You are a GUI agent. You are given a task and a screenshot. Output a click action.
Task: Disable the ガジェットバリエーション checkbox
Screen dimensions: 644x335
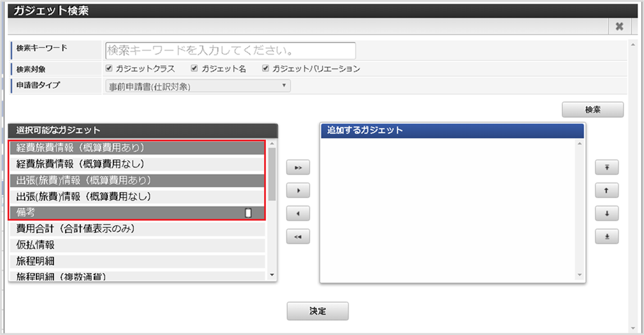(x=263, y=68)
